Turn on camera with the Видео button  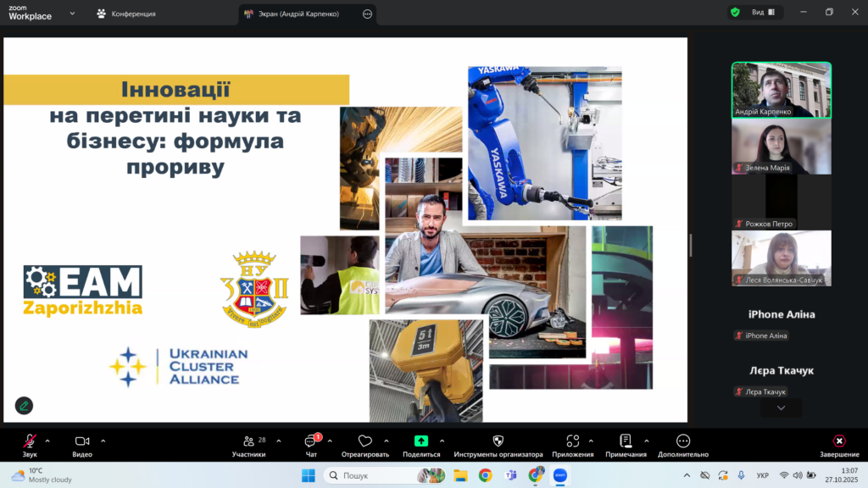[82, 441]
